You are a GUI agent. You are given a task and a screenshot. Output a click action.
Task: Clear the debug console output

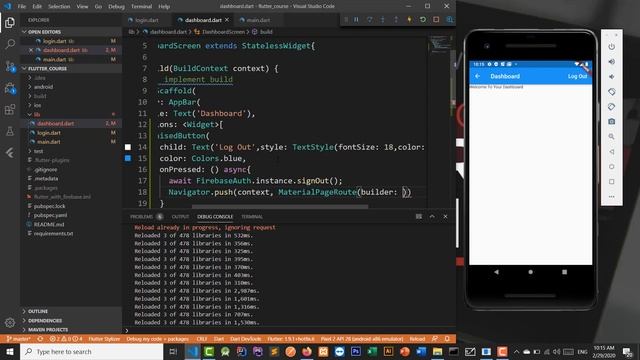coord(419,216)
